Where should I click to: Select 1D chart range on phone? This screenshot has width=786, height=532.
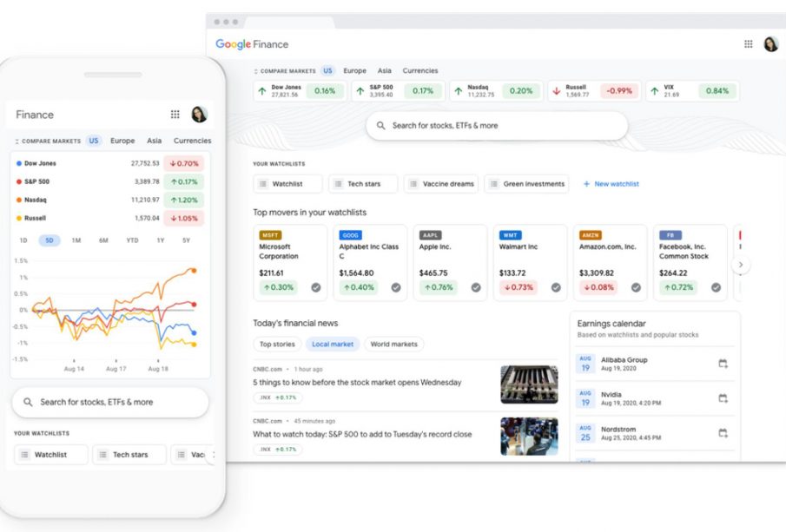(x=23, y=240)
